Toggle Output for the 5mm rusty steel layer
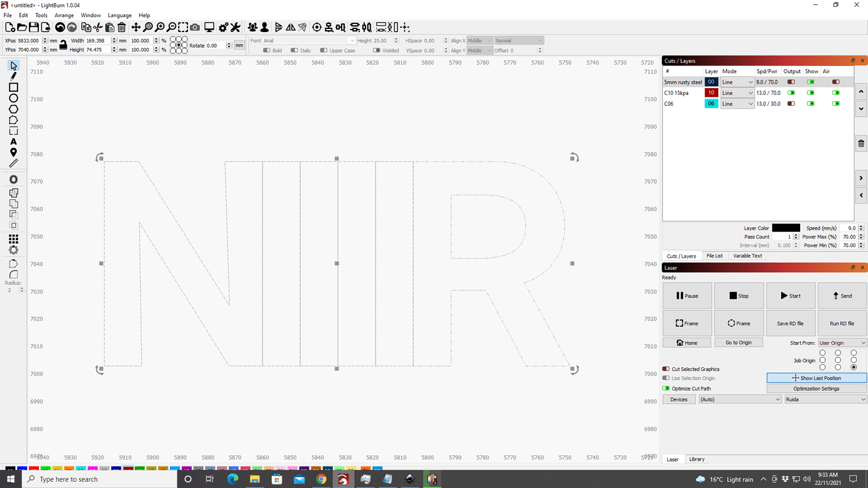Viewport: 868px width, 488px height. click(x=792, y=82)
